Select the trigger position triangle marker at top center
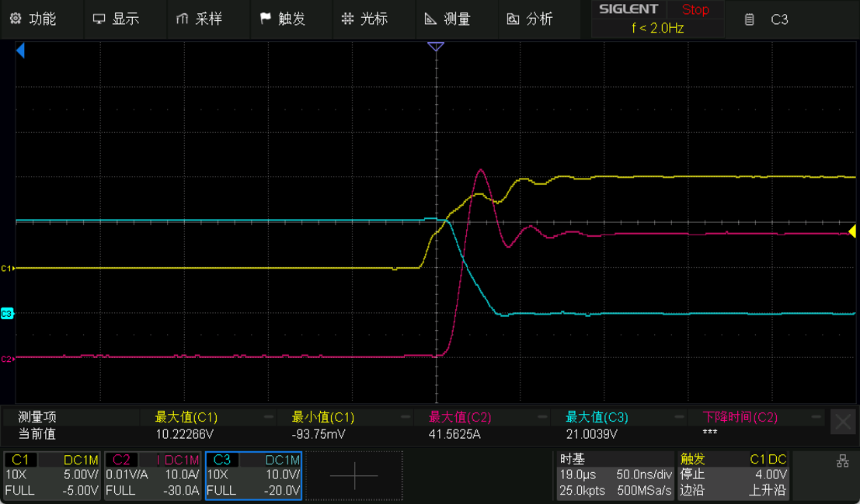This screenshot has width=860, height=504. [x=436, y=47]
